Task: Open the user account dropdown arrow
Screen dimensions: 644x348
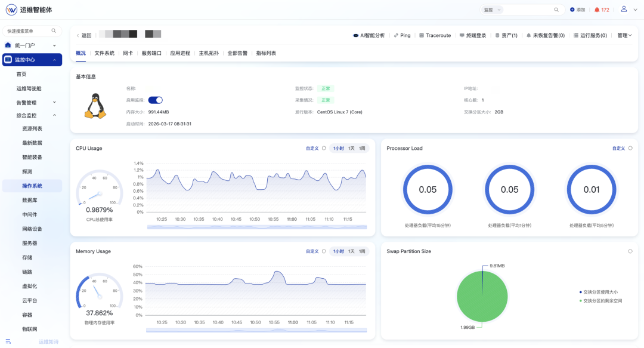Action: pyautogui.click(x=636, y=10)
